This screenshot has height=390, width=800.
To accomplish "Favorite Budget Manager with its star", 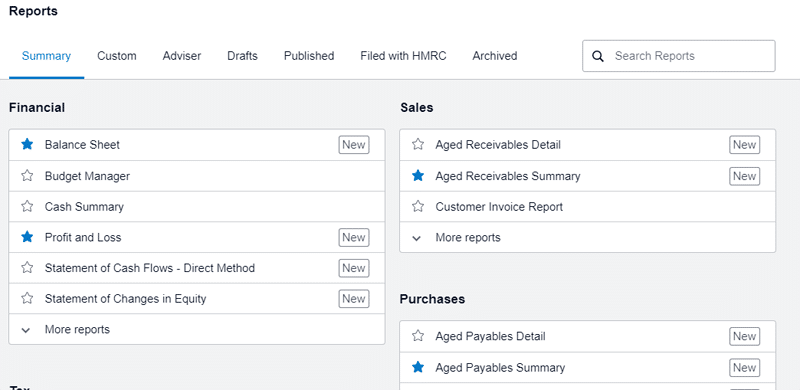I will pos(27,176).
